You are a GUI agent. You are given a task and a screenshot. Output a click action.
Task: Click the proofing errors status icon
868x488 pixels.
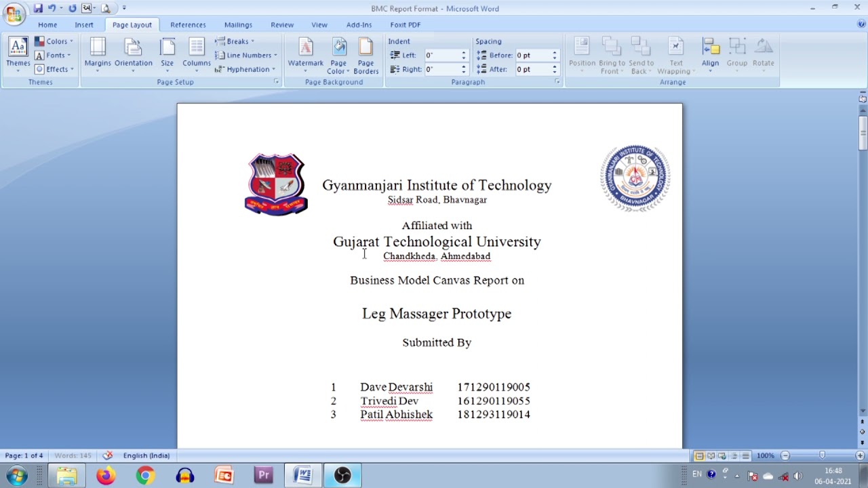pyautogui.click(x=107, y=455)
